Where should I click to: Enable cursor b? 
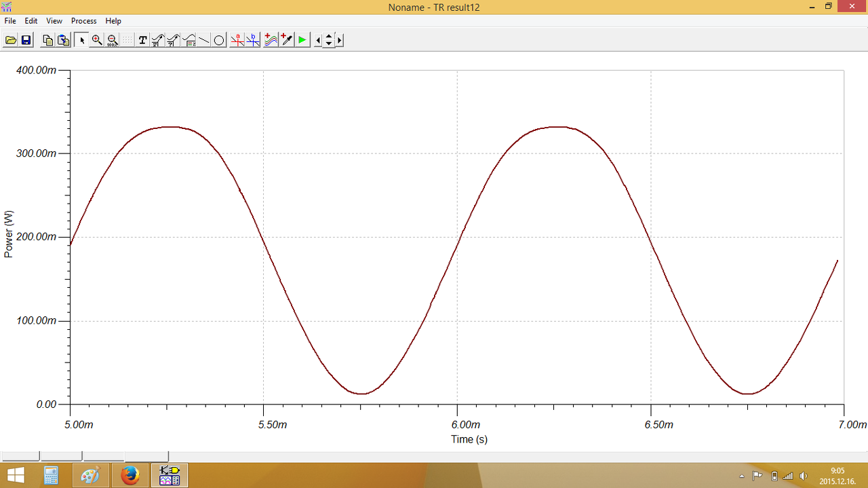pyautogui.click(x=253, y=40)
